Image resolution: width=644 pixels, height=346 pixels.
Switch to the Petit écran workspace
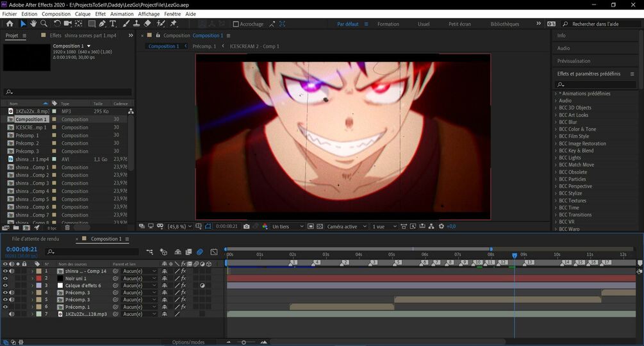(459, 24)
